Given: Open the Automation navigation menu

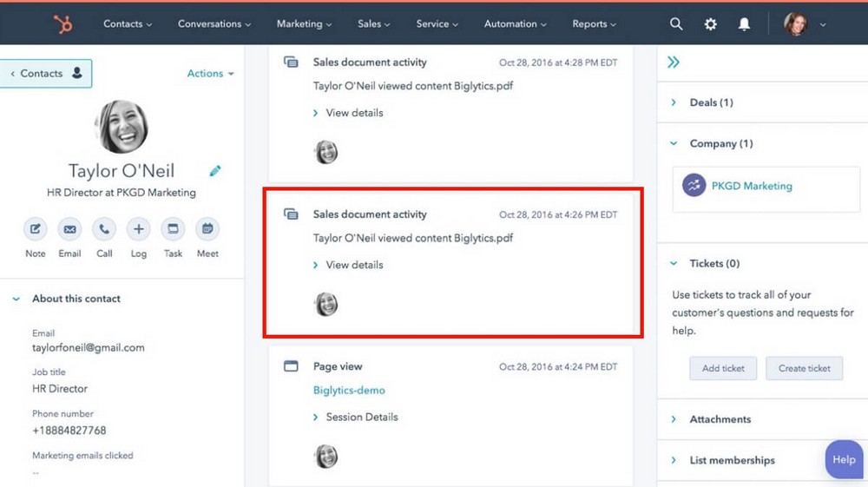Looking at the screenshot, I should click(x=515, y=23).
